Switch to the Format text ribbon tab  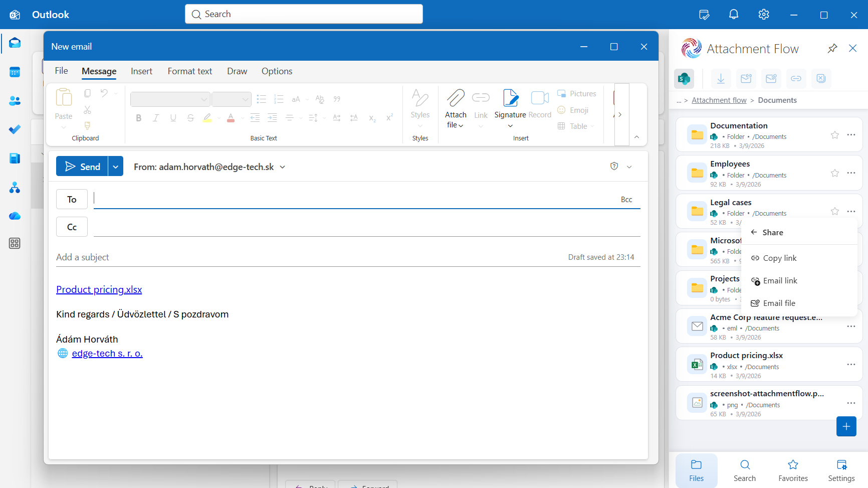tap(190, 71)
